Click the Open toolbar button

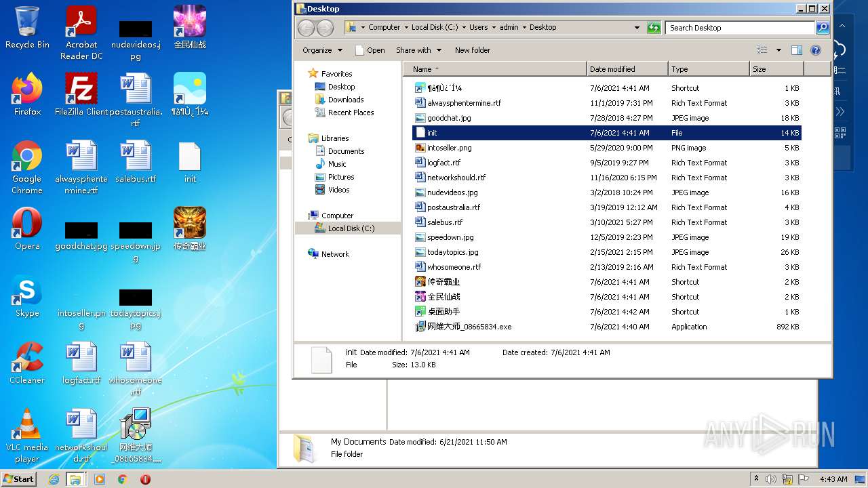tap(370, 50)
